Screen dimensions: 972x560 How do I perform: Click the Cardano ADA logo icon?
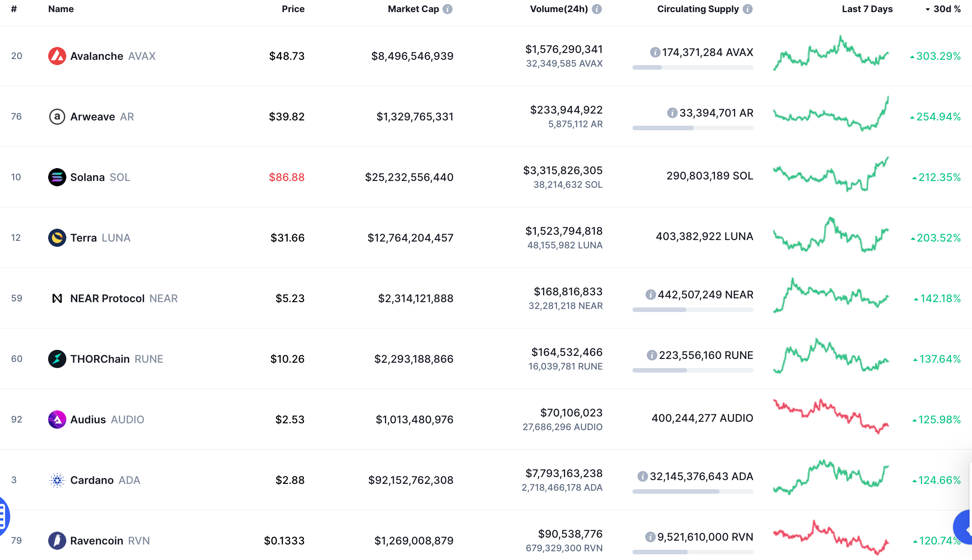click(57, 480)
